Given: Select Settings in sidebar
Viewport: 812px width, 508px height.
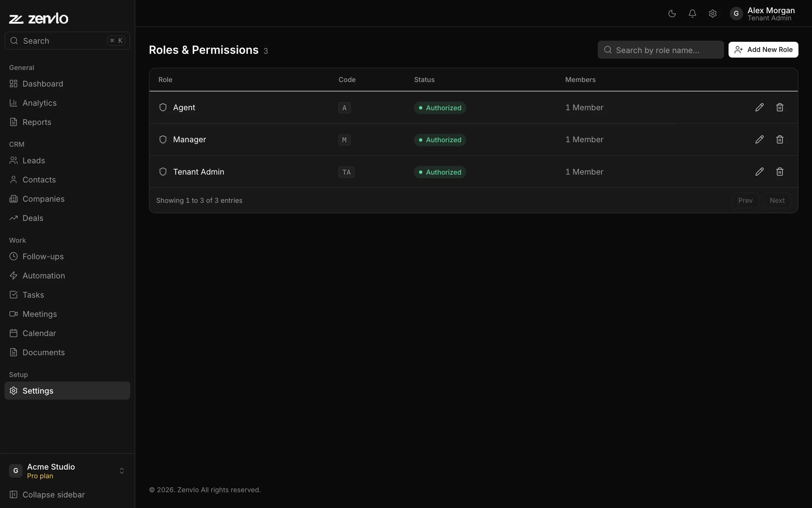Looking at the screenshot, I should pyautogui.click(x=67, y=391).
